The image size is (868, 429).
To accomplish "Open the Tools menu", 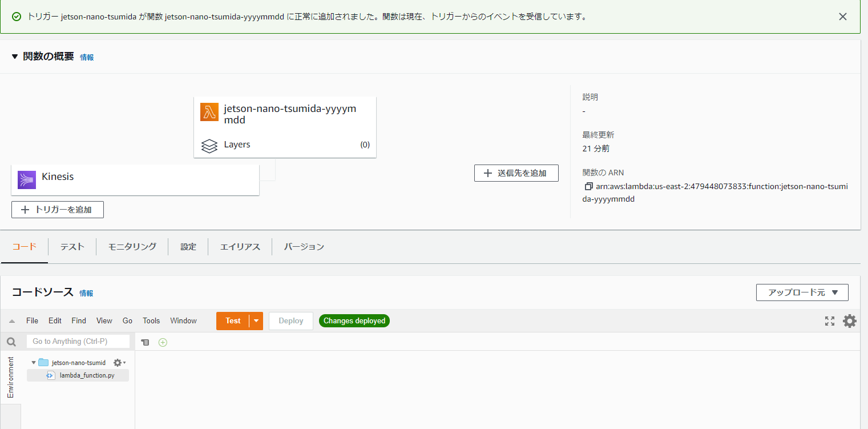I will point(151,320).
